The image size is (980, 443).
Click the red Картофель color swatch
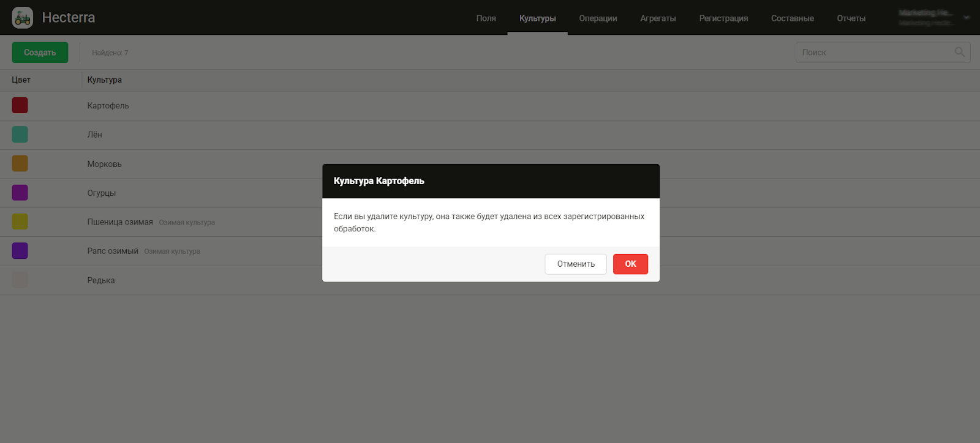[x=20, y=105]
